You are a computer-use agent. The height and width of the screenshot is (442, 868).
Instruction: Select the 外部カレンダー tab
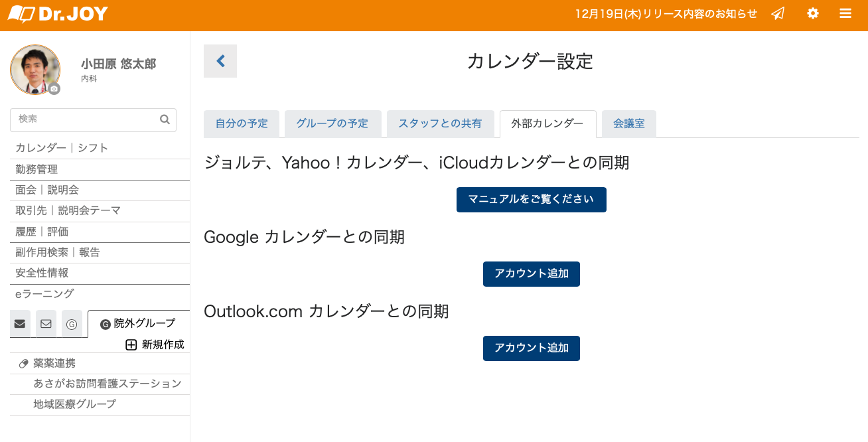click(x=547, y=124)
